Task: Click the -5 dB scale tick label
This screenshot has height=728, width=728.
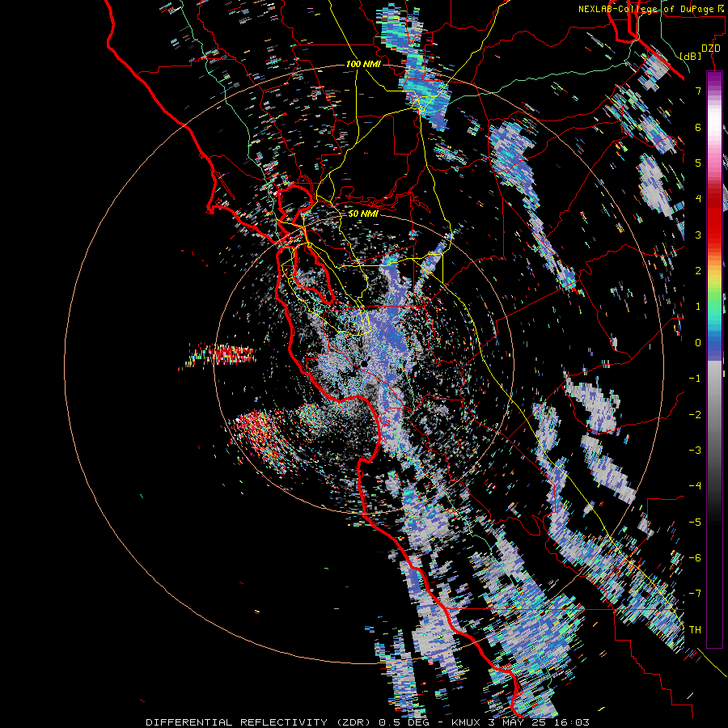Action: pyautogui.click(x=695, y=523)
